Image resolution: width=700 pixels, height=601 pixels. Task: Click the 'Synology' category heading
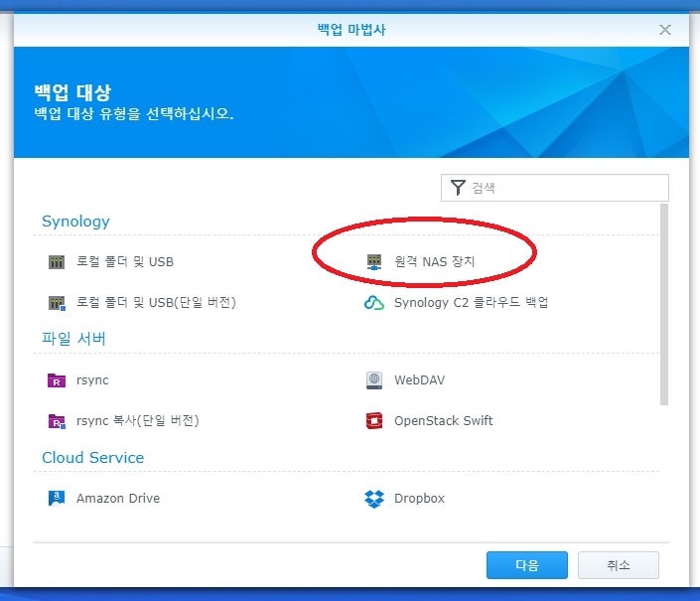pyautogui.click(x=75, y=222)
